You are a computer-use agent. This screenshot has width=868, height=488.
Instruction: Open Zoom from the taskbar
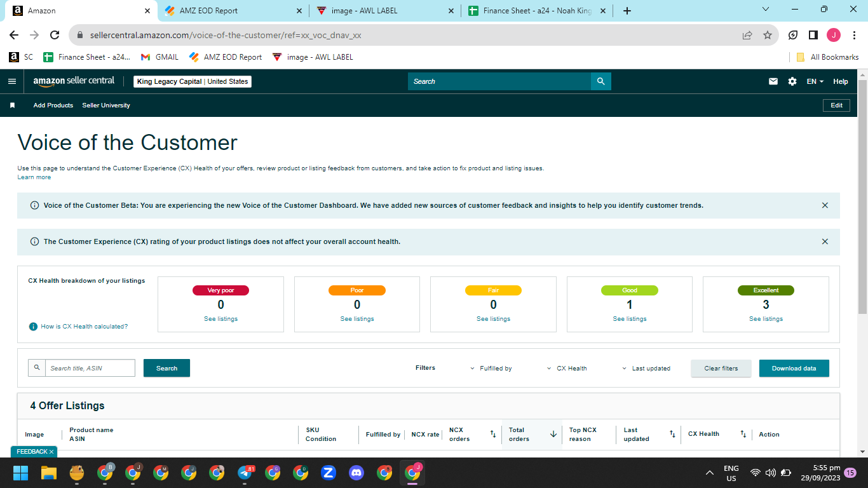click(x=329, y=473)
